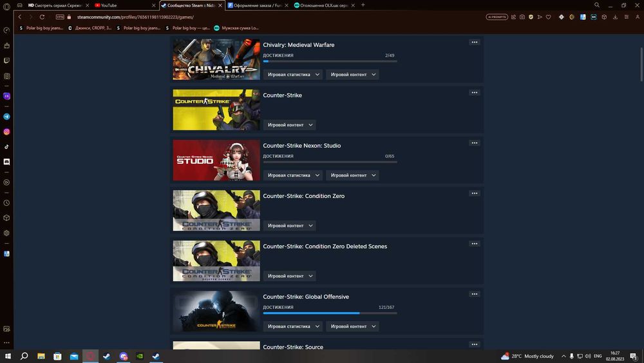Image resolution: width=644 pixels, height=363 pixels.
Task: Open the 'Джинси, CROPP' bookmark
Action: click(90, 28)
